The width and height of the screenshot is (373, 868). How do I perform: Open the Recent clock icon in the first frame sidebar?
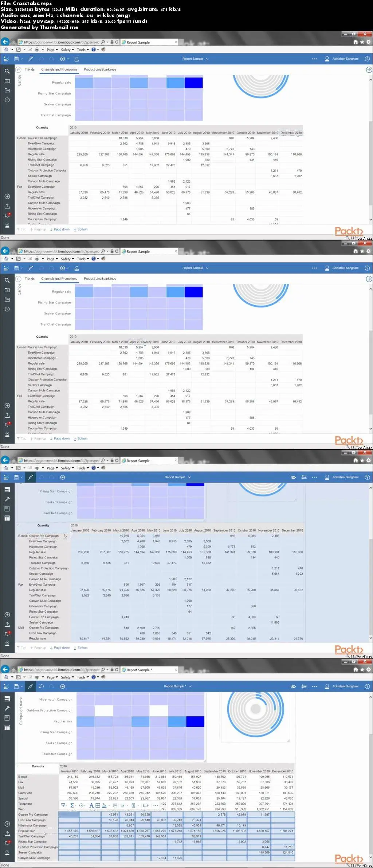click(x=7, y=100)
